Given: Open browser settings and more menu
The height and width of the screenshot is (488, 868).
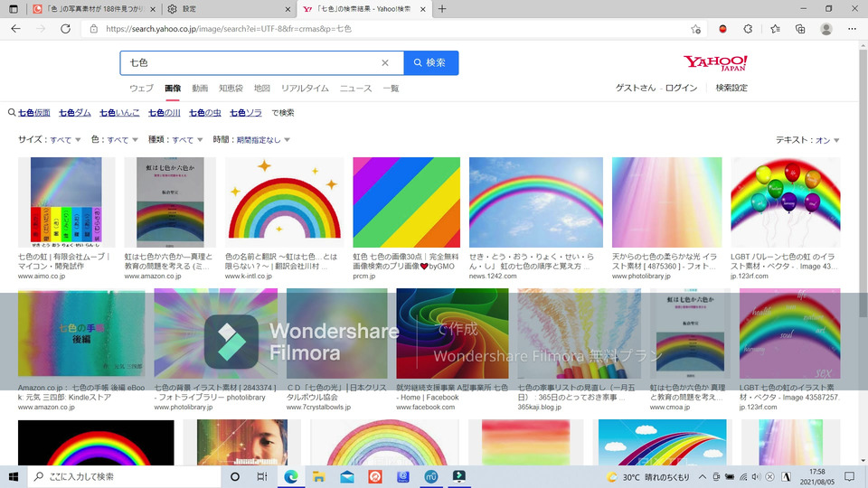Looking at the screenshot, I should [x=852, y=29].
